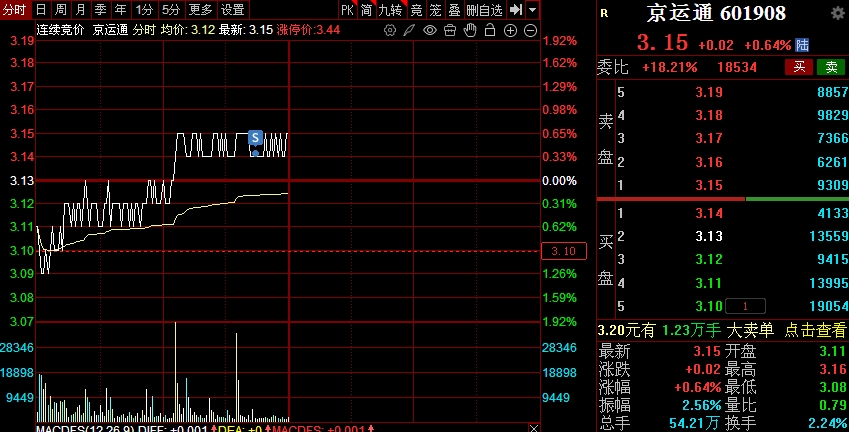The height and width of the screenshot is (432, 849).
Task: Switch to 月 monthly chart tab
Action: click(x=80, y=10)
